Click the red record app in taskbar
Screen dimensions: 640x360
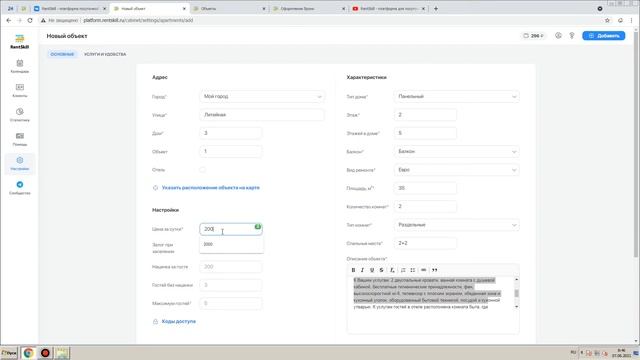[x=45, y=353]
